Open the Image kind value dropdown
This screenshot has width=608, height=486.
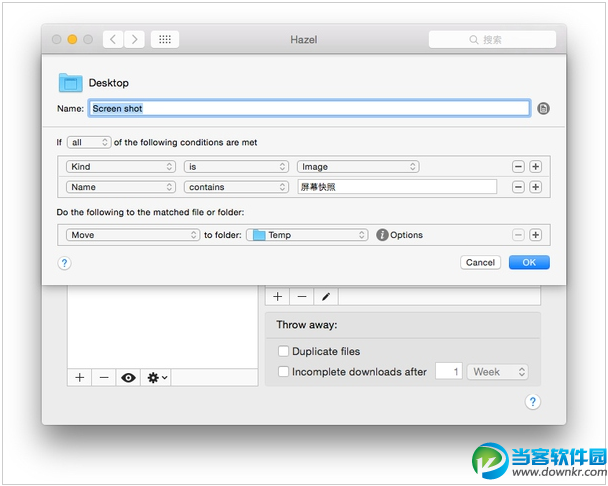click(358, 167)
